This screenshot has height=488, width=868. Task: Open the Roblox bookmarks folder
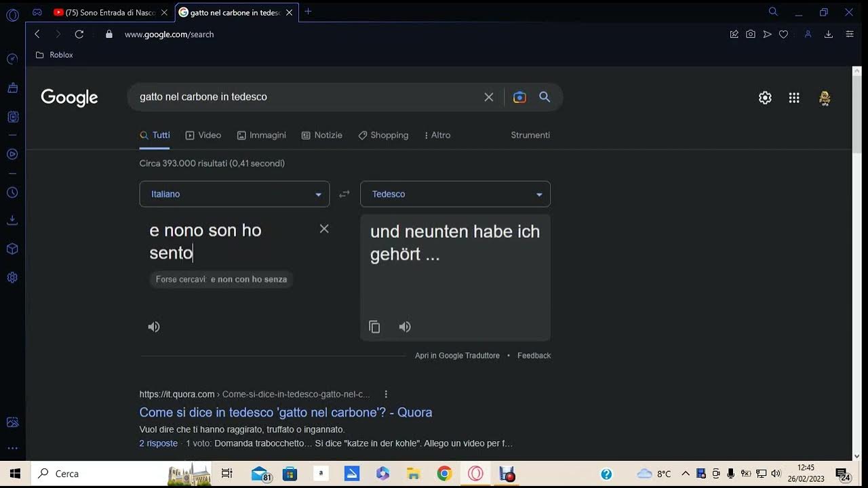(x=54, y=55)
